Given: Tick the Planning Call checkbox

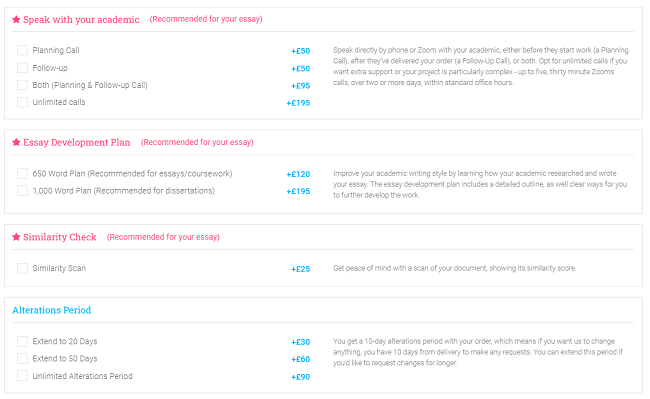Looking at the screenshot, I should click(22, 51).
